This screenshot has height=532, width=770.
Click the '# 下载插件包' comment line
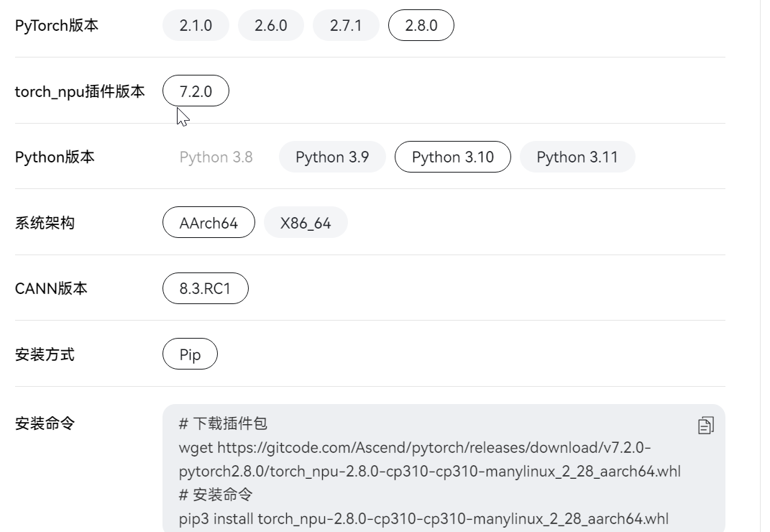223,423
